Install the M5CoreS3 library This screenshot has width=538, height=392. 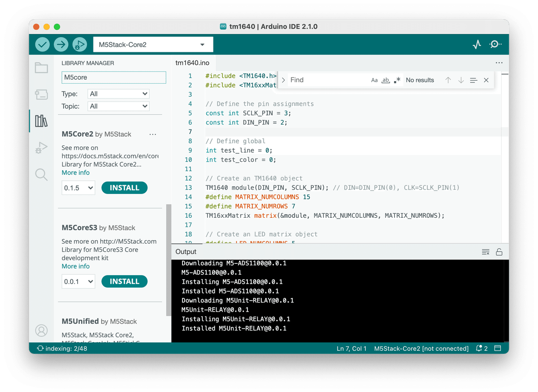(x=125, y=281)
